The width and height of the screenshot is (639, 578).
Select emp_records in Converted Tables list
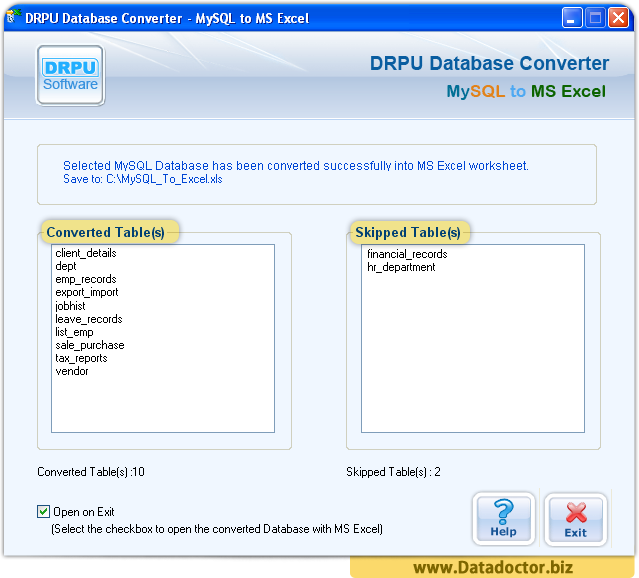[86, 279]
